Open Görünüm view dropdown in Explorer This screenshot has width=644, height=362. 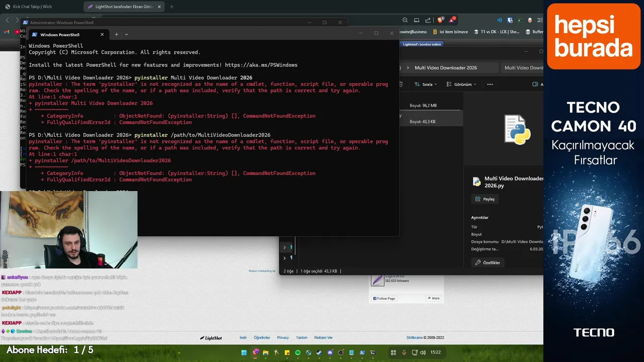tap(460, 84)
